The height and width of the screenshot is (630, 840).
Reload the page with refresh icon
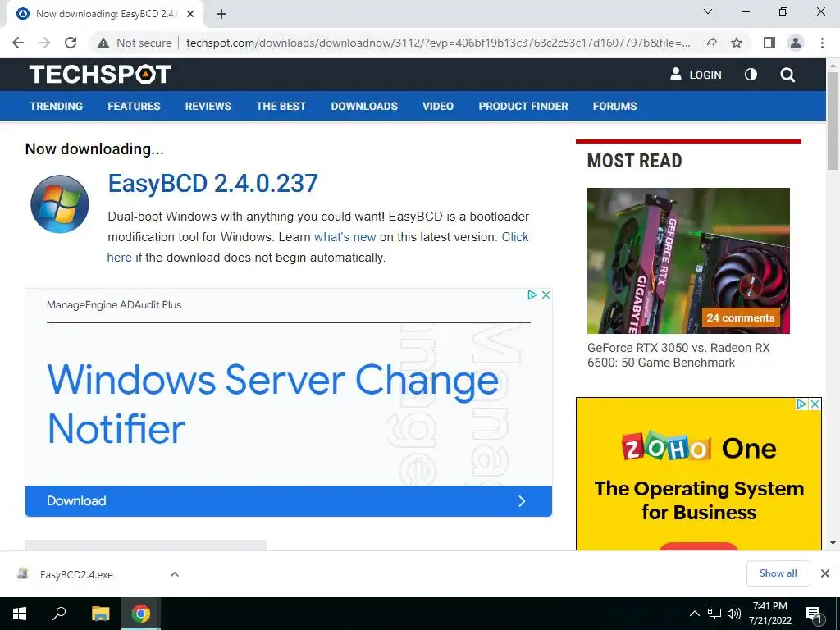pyautogui.click(x=71, y=43)
